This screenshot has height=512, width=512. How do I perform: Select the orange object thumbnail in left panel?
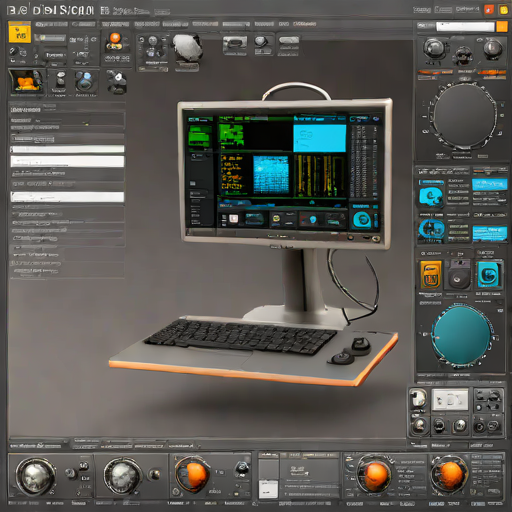pyautogui.click(x=27, y=82)
